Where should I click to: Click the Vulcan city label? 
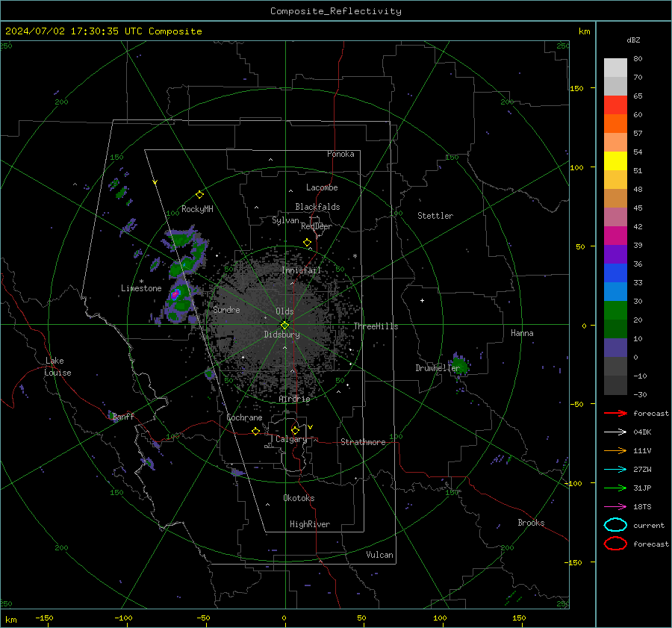379,555
